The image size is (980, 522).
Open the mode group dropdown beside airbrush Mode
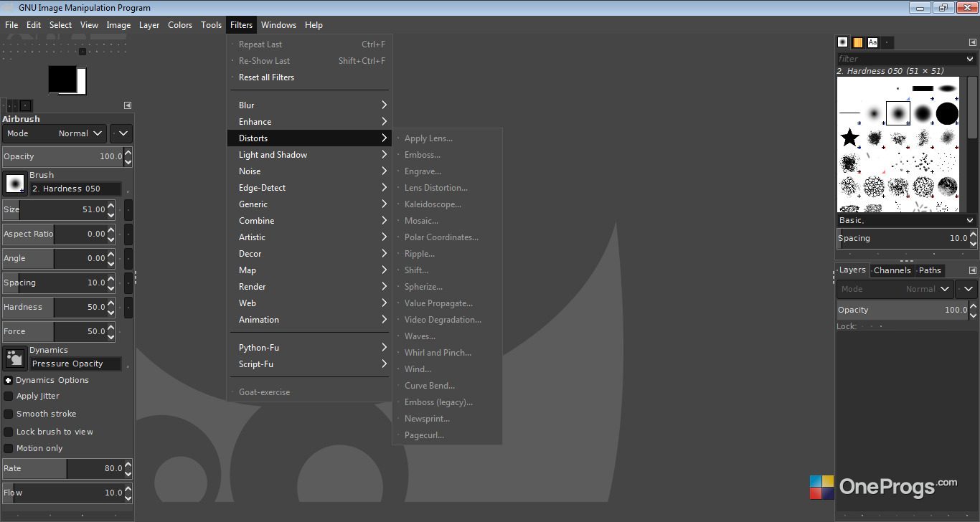pos(121,133)
